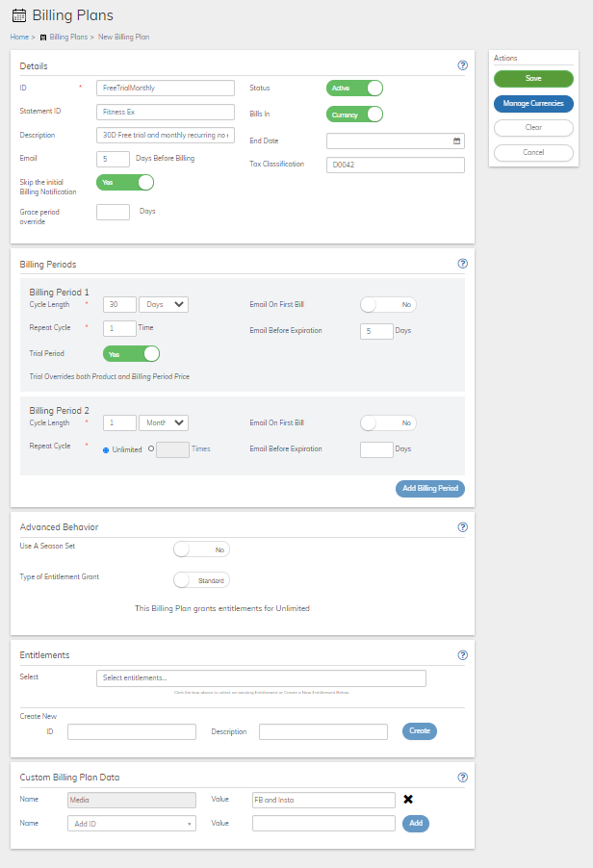Toggle the Bills In Currency switch
Viewport: 593px width, 868px height.
click(x=354, y=115)
